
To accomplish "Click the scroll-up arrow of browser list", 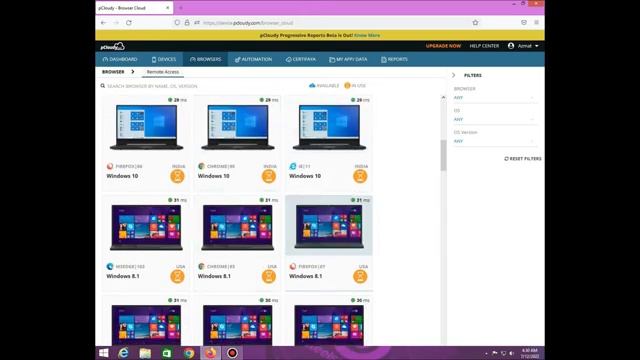I will 443,98.
